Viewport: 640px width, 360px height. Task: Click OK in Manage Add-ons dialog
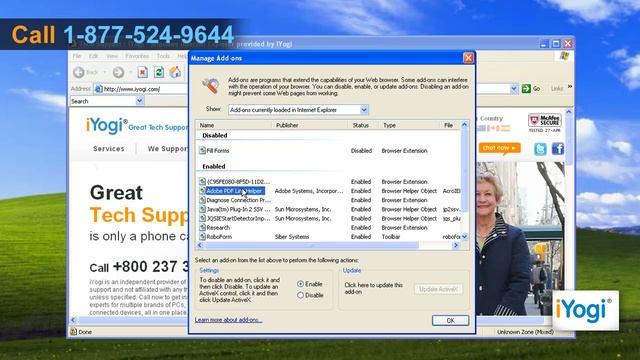tap(450, 320)
